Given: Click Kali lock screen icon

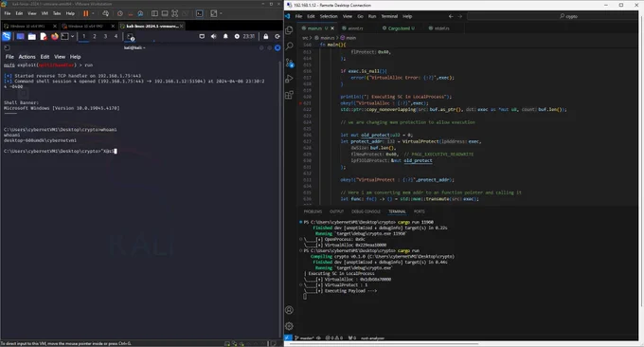Looking at the screenshot, I should pos(266,37).
